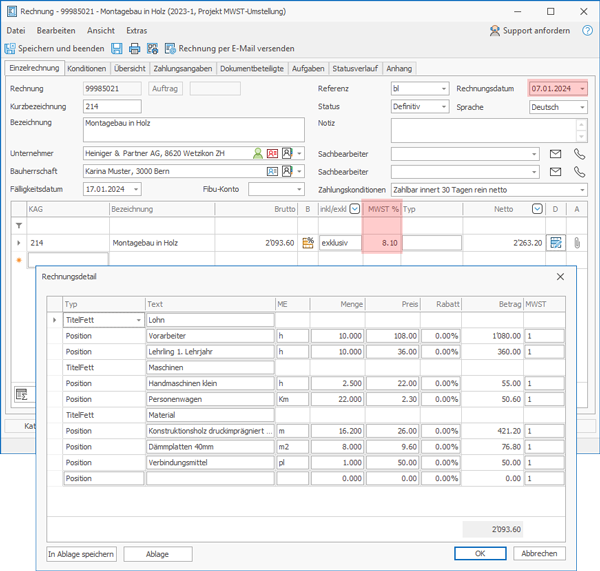
Task: Switch to the Übersicht tab
Action: pos(130,69)
